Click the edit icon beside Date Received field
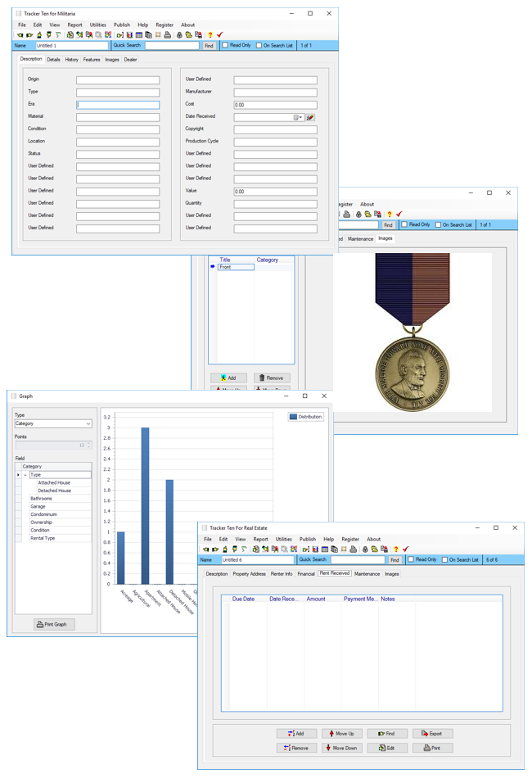 310,117
